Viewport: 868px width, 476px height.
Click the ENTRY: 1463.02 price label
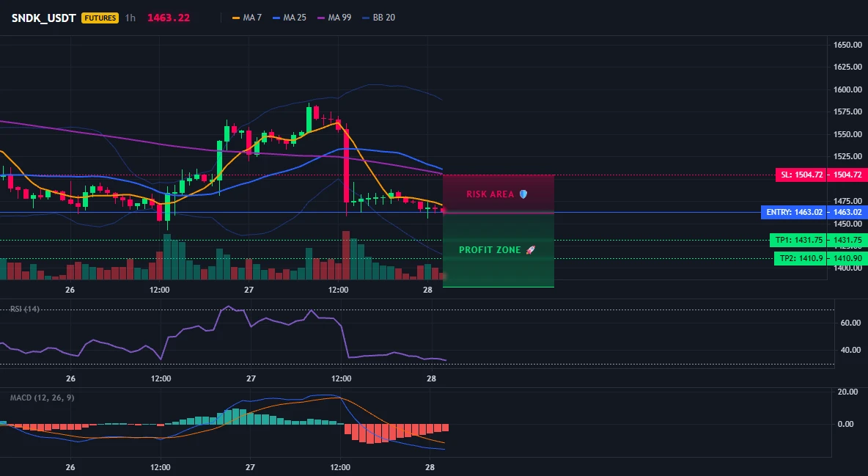coord(794,212)
